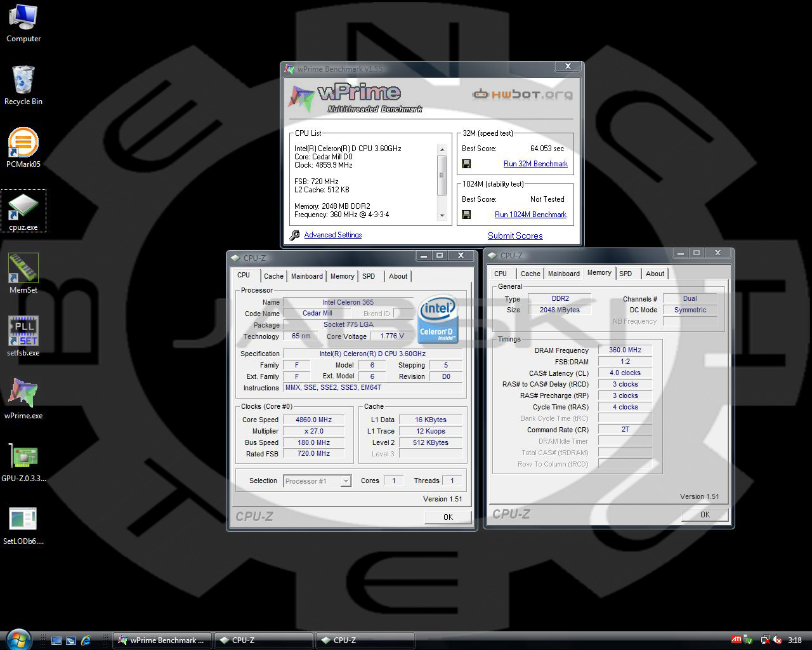The image size is (812, 650).
Task: Click the green security tray icon
Action: (748, 640)
